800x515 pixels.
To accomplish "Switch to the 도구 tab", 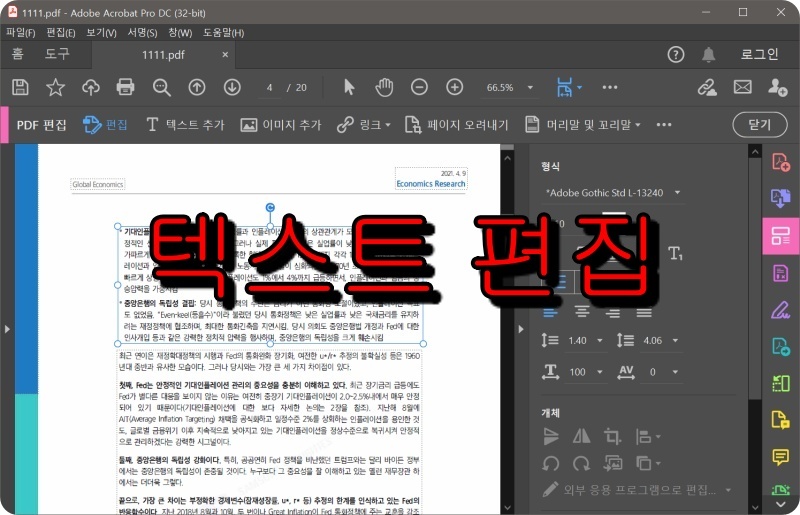I will click(x=57, y=54).
